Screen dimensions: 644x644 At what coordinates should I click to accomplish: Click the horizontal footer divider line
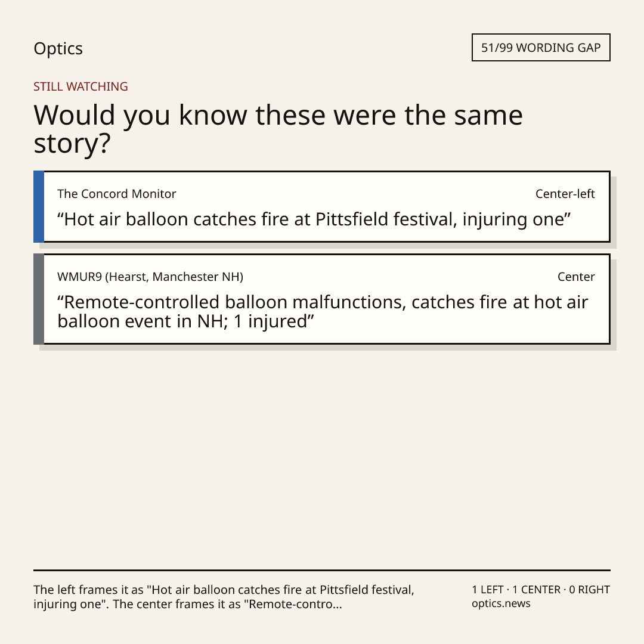click(x=322, y=570)
